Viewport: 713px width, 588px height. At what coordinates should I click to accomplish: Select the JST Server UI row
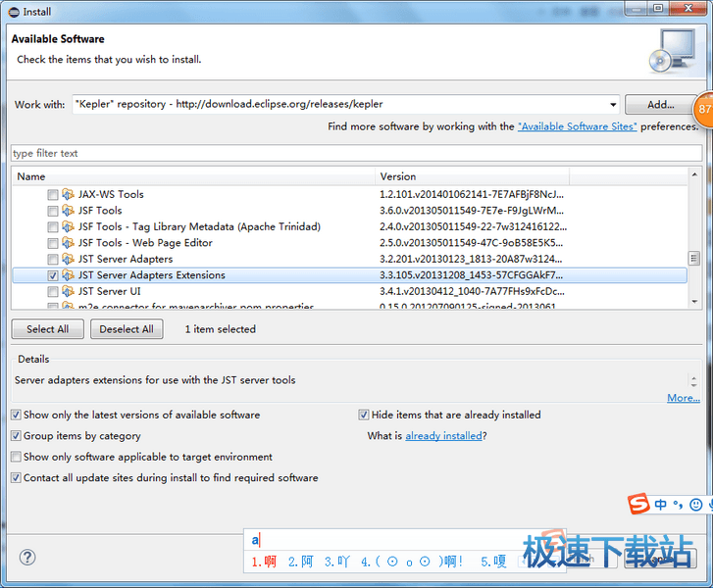(x=349, y=292)
